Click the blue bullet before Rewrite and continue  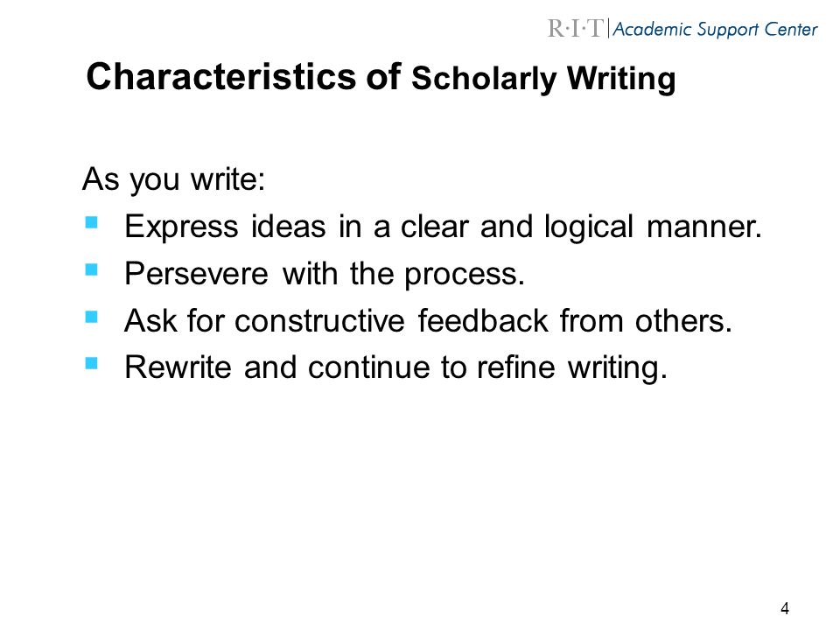[92, 364]
